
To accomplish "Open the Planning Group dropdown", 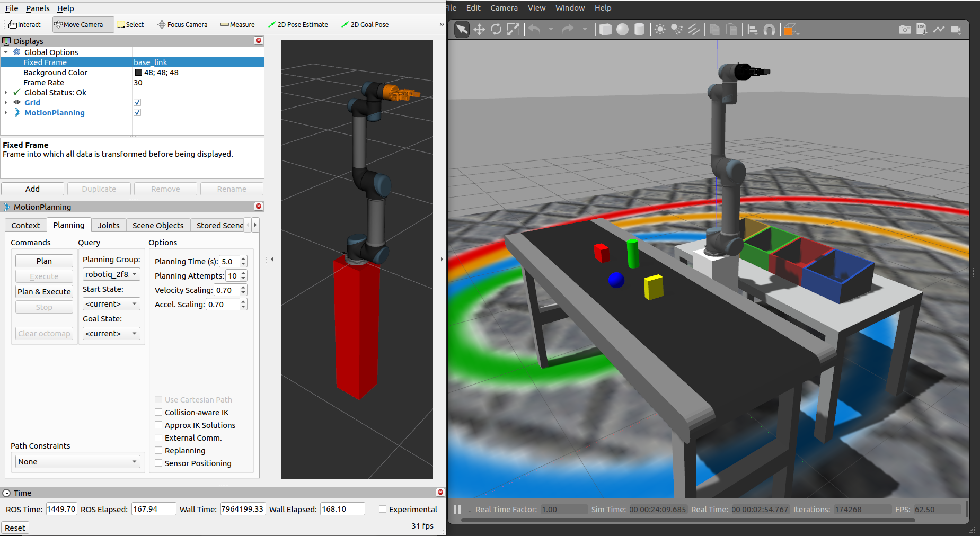I will click(x=111, y=274).
